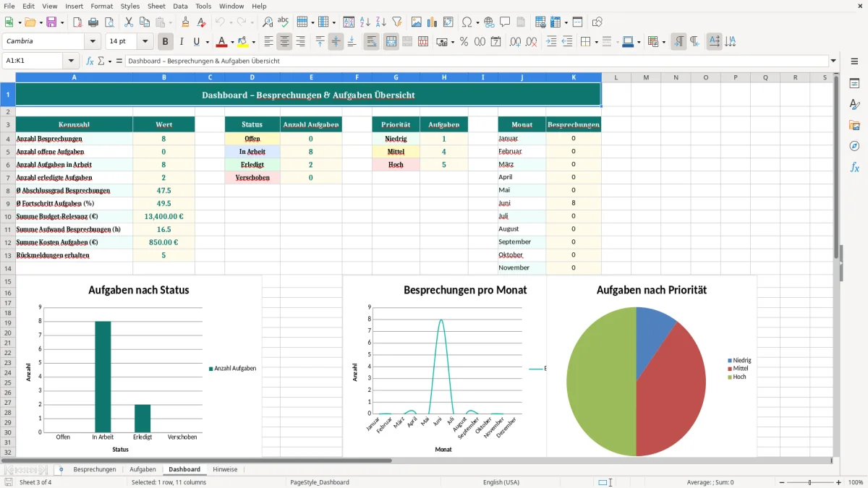Open Borders dropdown arrow

[x=595, y=42]
